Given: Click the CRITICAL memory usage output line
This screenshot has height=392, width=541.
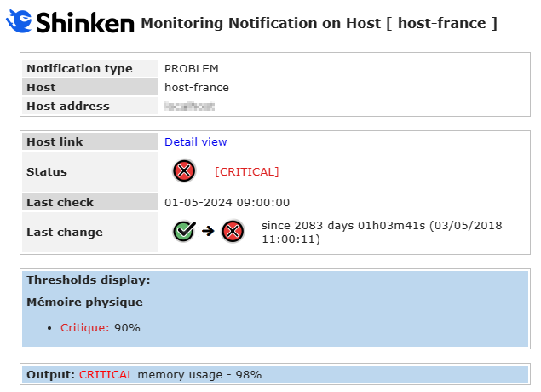Looking at the screenshot, I should (170, 374).
